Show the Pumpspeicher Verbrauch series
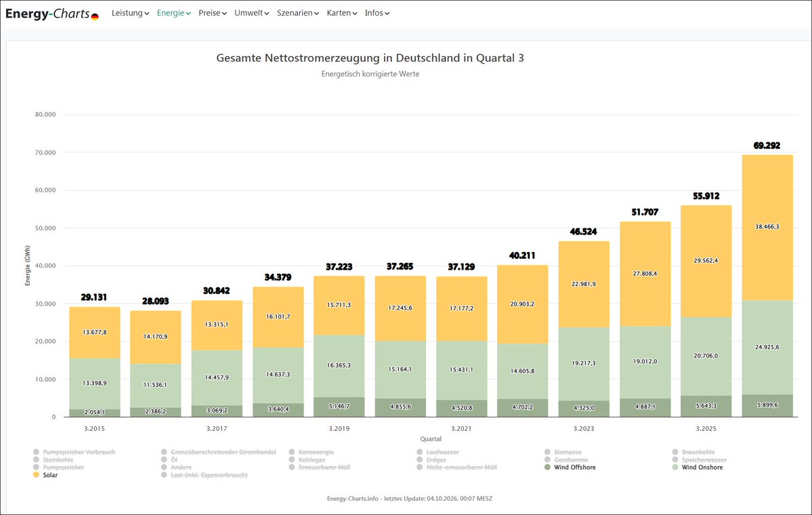The width and height of the screenshot is (812, 515). [x=74, y=452]
